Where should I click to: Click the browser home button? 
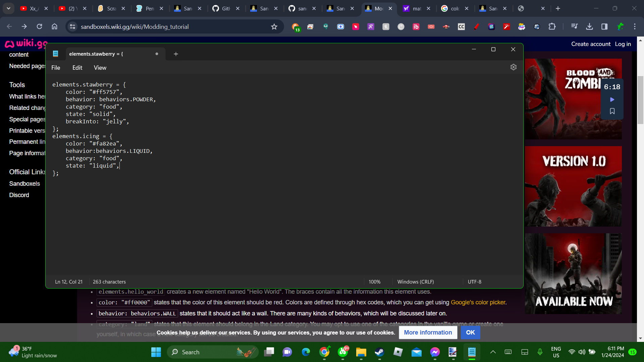pyautogui.click(x=54, y=26)
